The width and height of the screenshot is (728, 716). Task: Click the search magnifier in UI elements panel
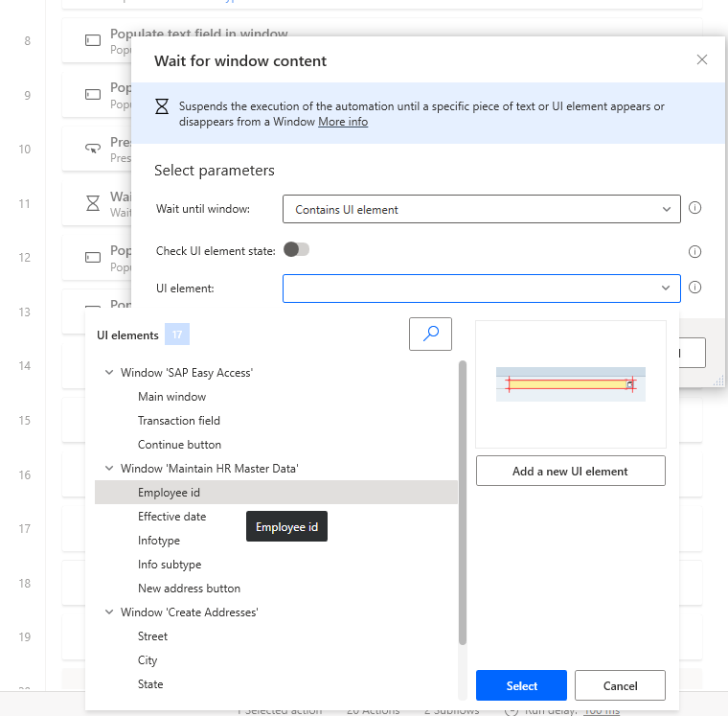pyautogui.click(x=430, y=334)
